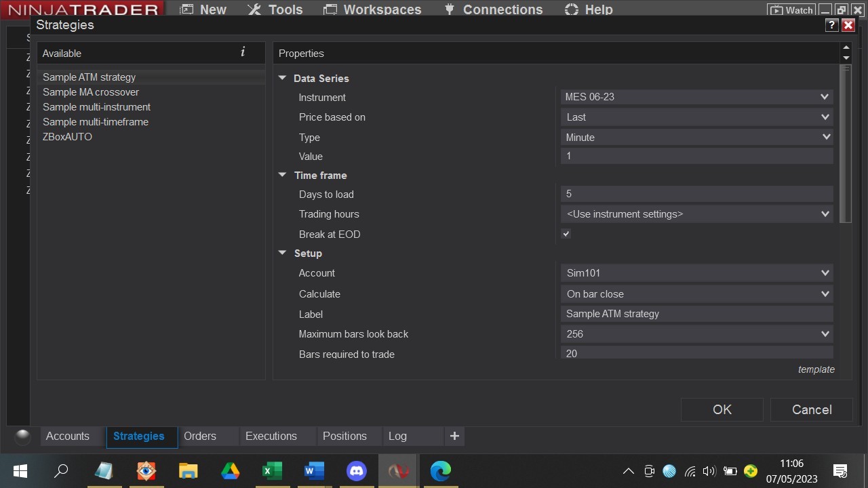Select the ZBoxAUTO strategy
This screenshot has height=488, width=868.
coord(67,137)
